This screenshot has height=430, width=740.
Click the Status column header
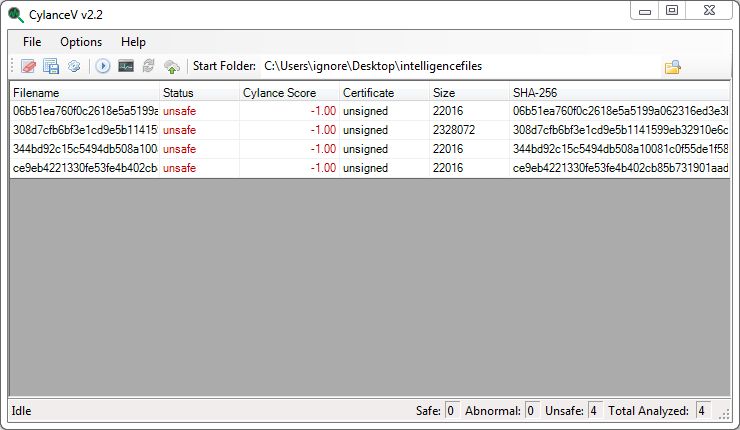tap(198, 93)
